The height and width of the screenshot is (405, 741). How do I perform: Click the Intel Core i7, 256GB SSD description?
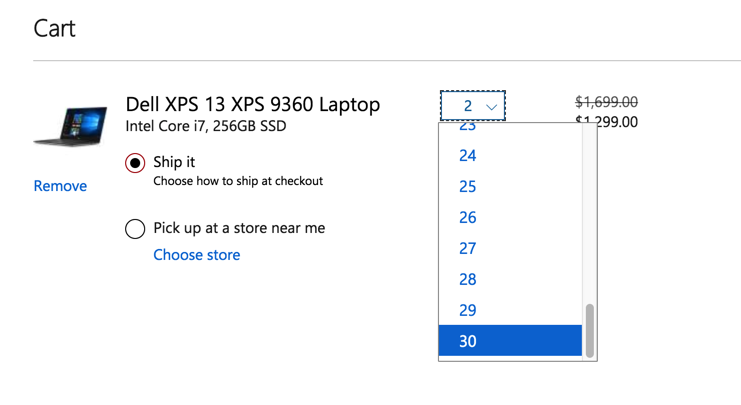pyautogui.click(x=205, y=127)
